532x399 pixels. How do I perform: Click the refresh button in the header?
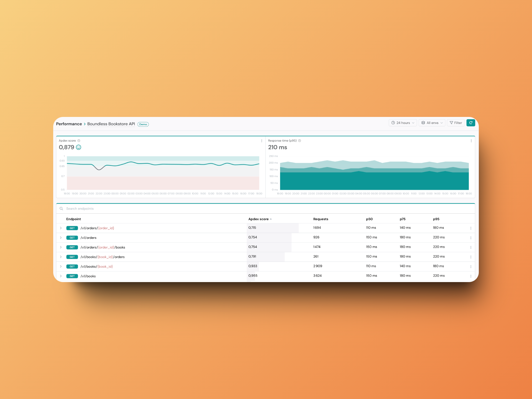[471, 123]
